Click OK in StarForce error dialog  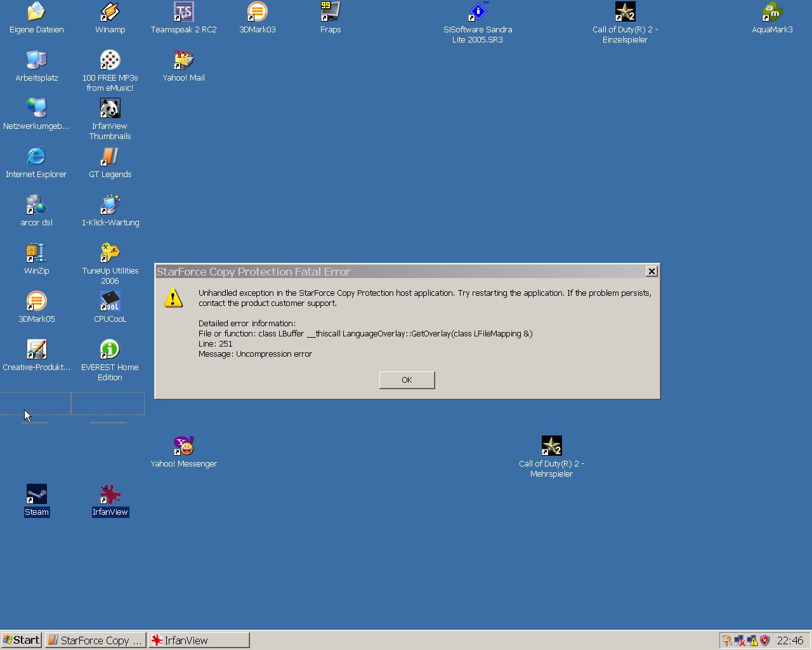(x=407, y=380)
